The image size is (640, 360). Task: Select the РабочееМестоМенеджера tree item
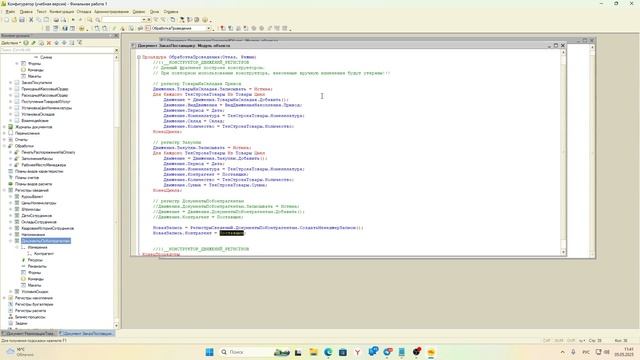pos(44,165)
